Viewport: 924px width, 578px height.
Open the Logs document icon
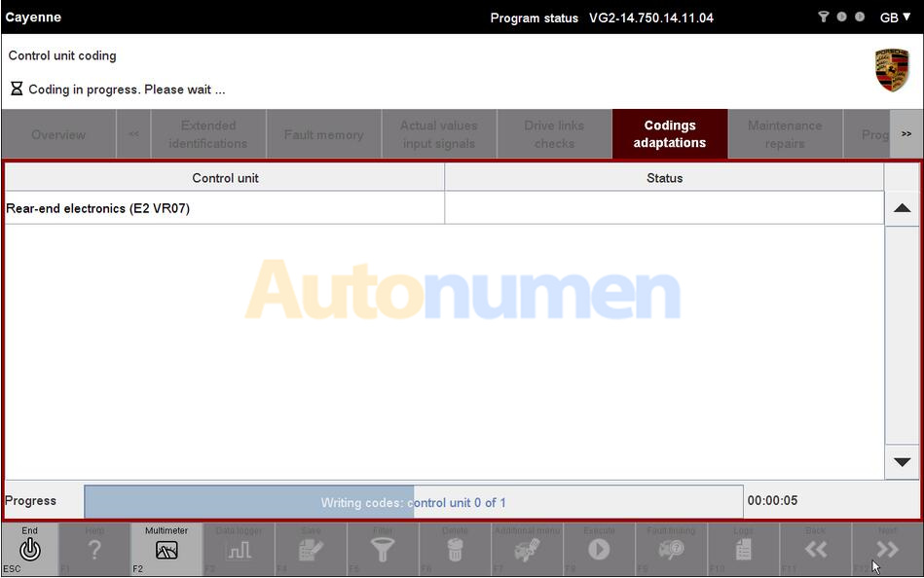743,550
